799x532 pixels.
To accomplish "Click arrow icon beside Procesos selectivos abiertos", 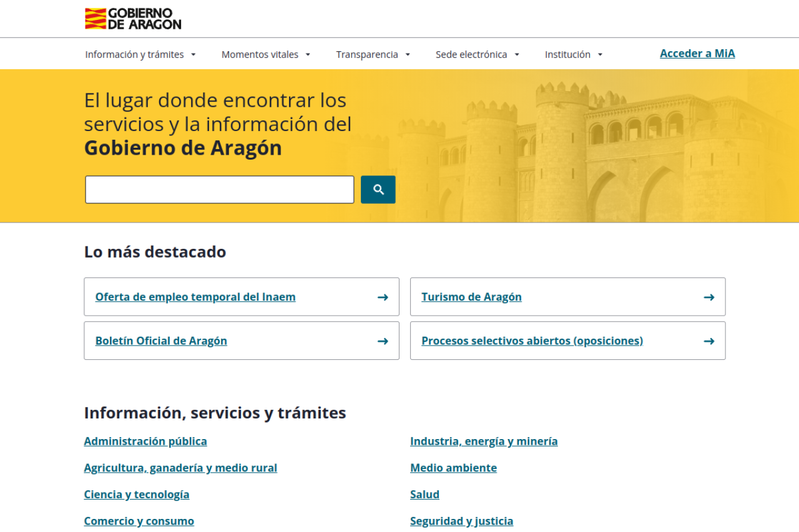I will pos(708,341).
